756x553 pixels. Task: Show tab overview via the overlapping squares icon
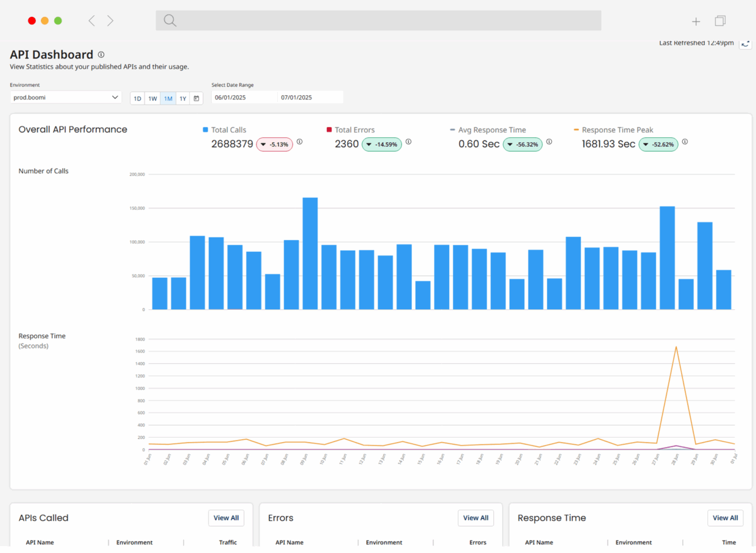(720, 21)
